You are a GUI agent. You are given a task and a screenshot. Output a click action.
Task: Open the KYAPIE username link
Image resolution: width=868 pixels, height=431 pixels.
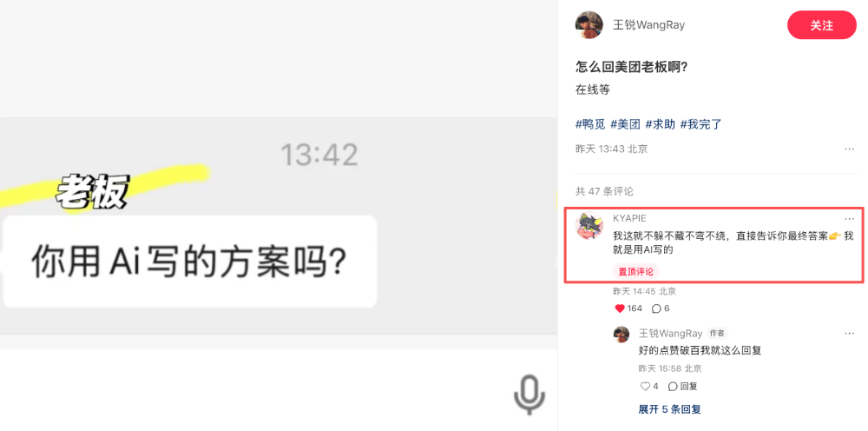tap(629, 219)
